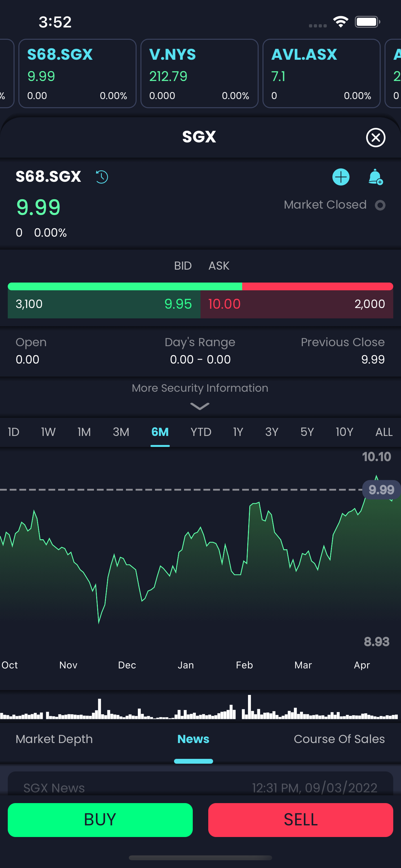This screenshot has height=868, width=401.
Task: Tap the large 9.99 last price
Action: click(38, 207)
